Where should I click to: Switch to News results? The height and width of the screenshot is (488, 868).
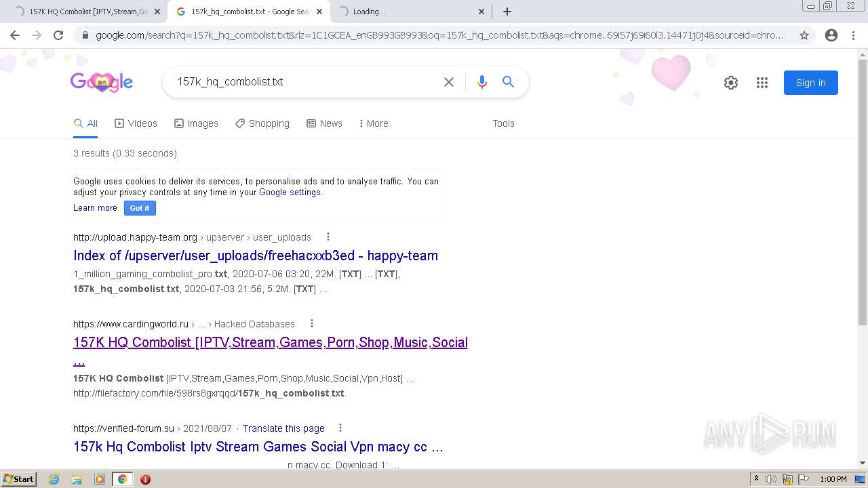324,123
